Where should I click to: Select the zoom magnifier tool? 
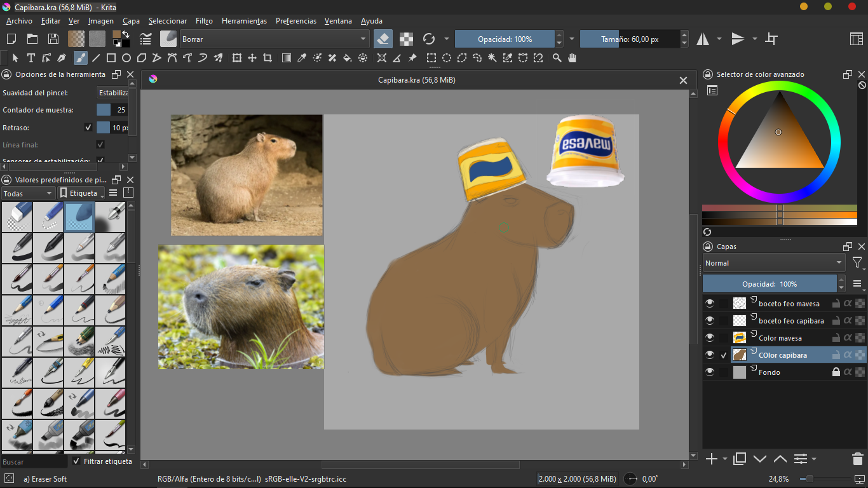coord(557,58)
